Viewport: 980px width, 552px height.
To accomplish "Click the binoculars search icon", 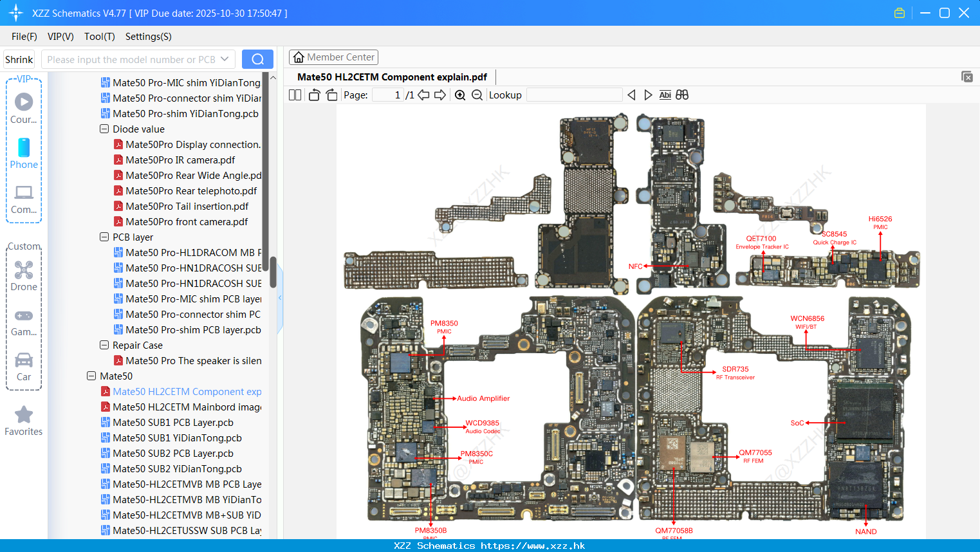I will tap(682, 95).
